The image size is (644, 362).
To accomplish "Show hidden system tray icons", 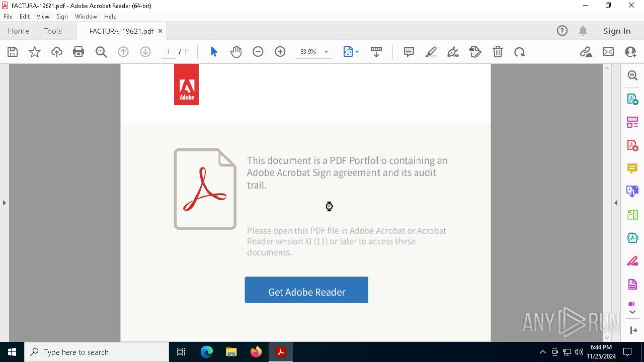I will 543,352.
